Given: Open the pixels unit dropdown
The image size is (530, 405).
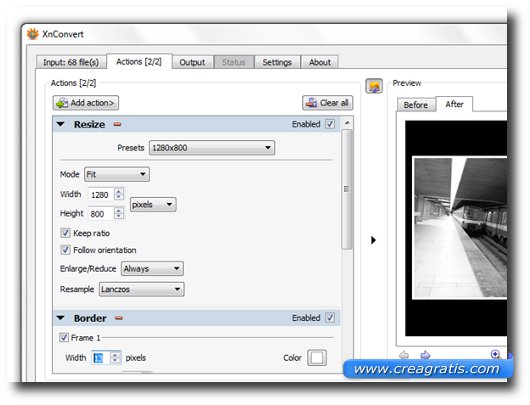Looking at the screenshot, I should [x=153, y=205].
